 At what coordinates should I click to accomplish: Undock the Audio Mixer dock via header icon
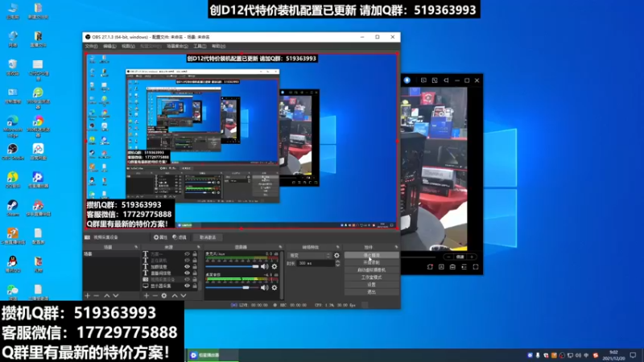click(280, 247)
